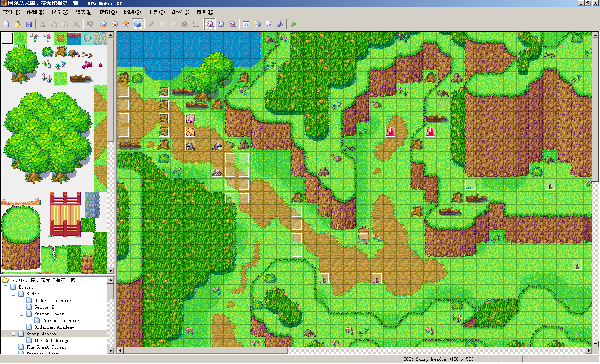Screen dimensions: 600x364
Task: Click the open project folder icon
Action: [x=17, y=24]
